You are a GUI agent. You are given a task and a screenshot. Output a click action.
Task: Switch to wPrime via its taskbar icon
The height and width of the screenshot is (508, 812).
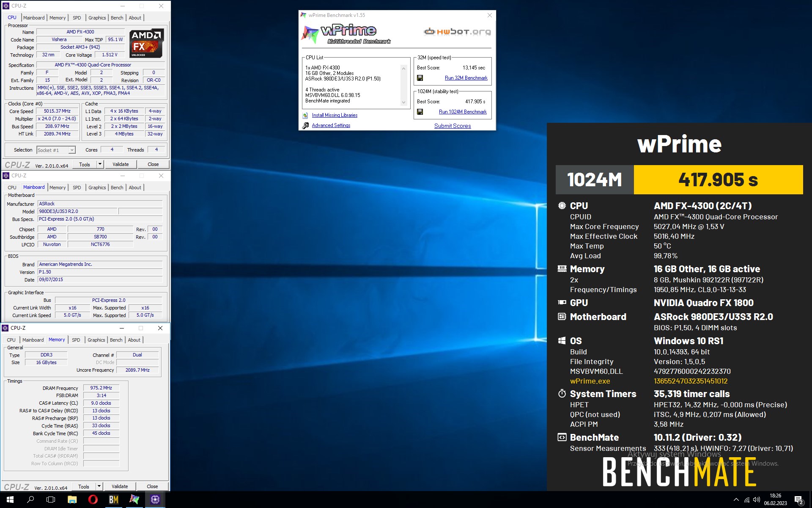tap(134, 500)
